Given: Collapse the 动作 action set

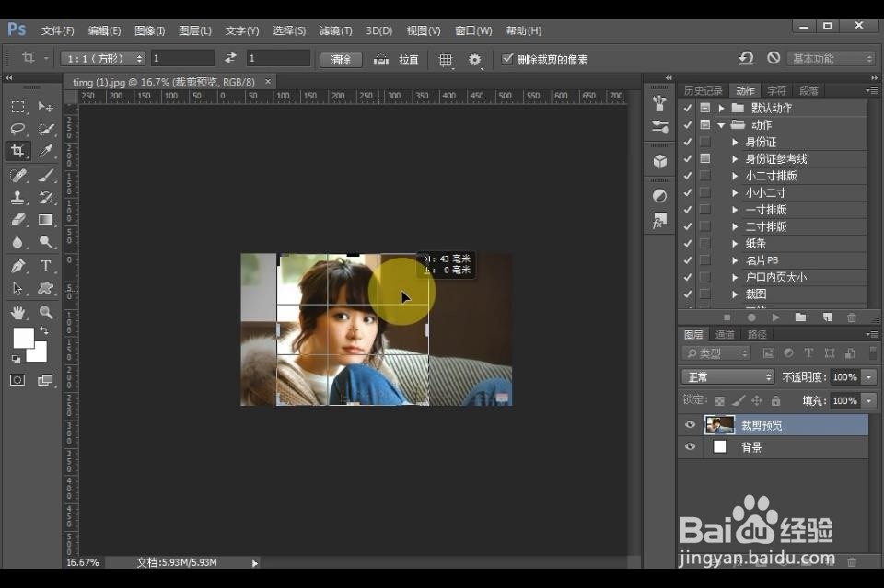Looking at the screenshot, I should click(721, 125).
